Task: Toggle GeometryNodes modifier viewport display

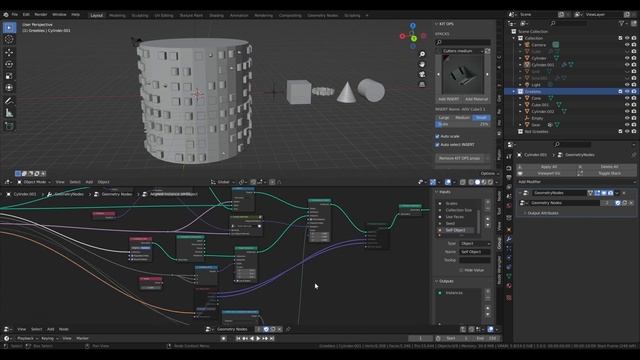Action: point(604,193)
